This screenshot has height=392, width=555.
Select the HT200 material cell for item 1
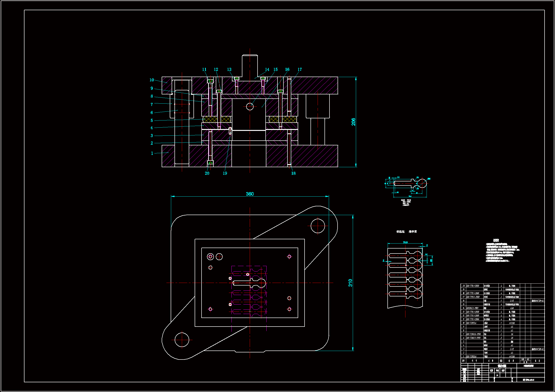[512, 356]
